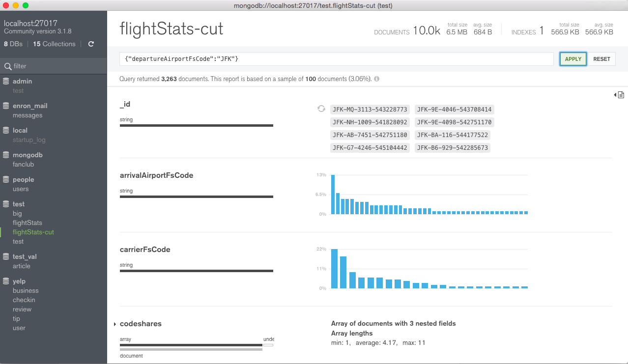Click the tallest carrierFsCode chart bar
Image resolution: width=628 pixels, height=364 pixels.
334,269
